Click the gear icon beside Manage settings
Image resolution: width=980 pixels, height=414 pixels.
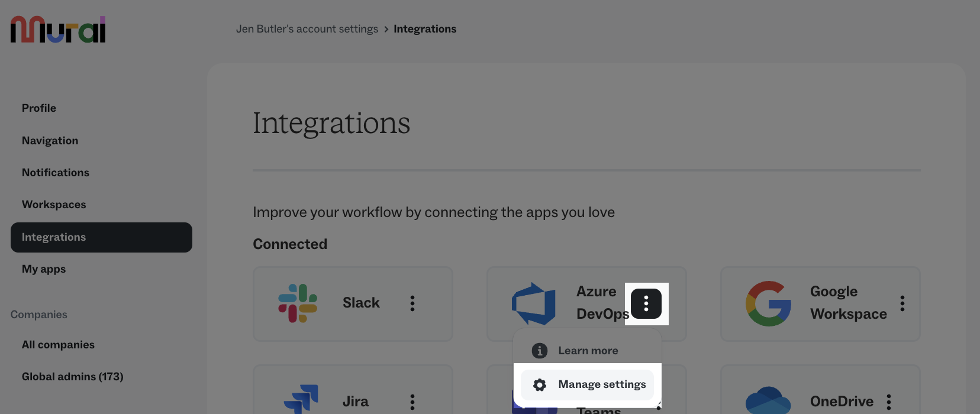pos(540,385)
